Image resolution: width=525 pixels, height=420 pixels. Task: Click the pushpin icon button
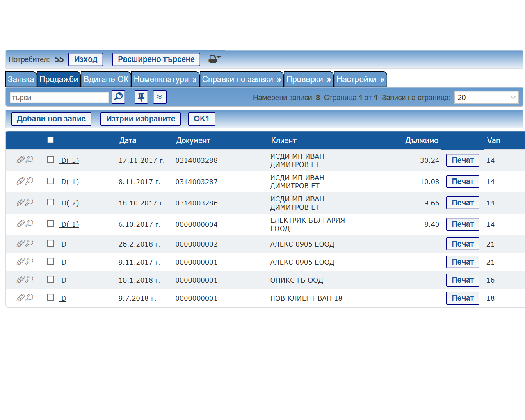[x=141, y=97]
